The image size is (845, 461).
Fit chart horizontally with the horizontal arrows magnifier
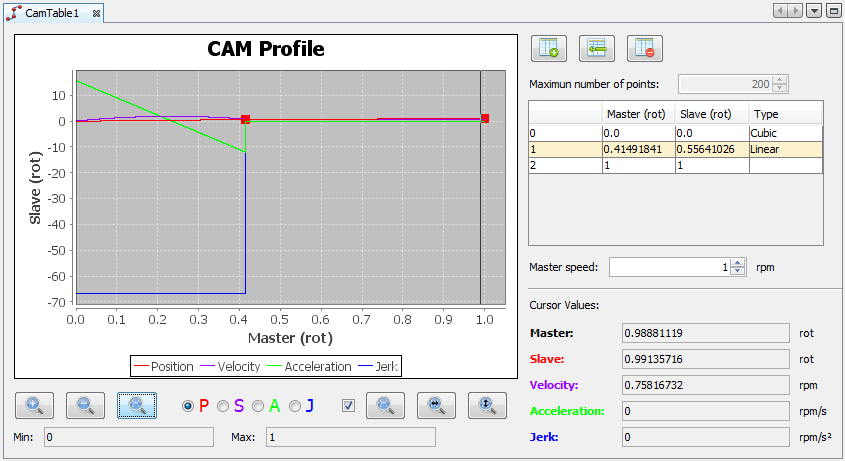pyautogui.click(x=436, y=405)
